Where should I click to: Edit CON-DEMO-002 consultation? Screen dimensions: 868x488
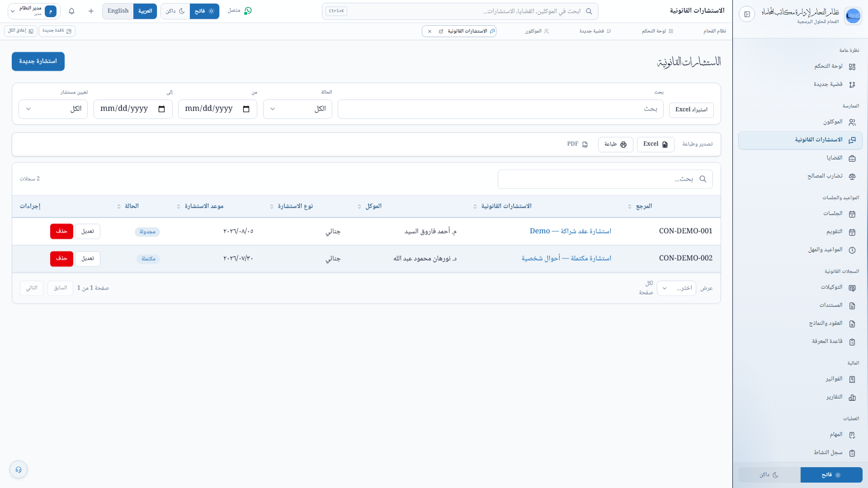click(88, 258)
